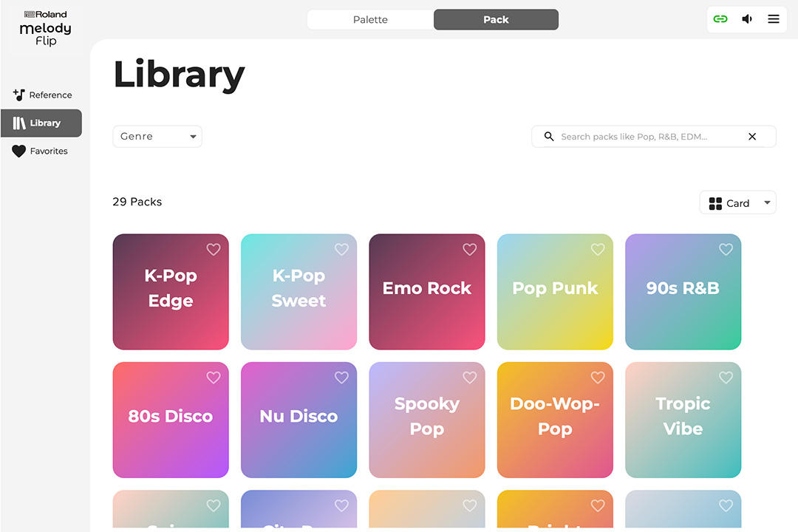Open the 80s Disco pack card
This screenshot has height=532, width=798.
(171, 420)
